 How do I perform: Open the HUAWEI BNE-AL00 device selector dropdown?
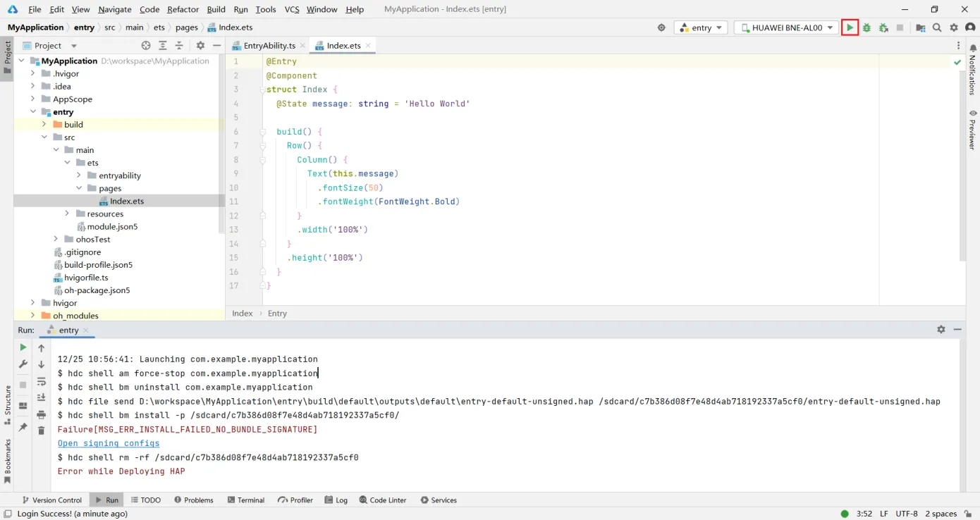point(785,27)
